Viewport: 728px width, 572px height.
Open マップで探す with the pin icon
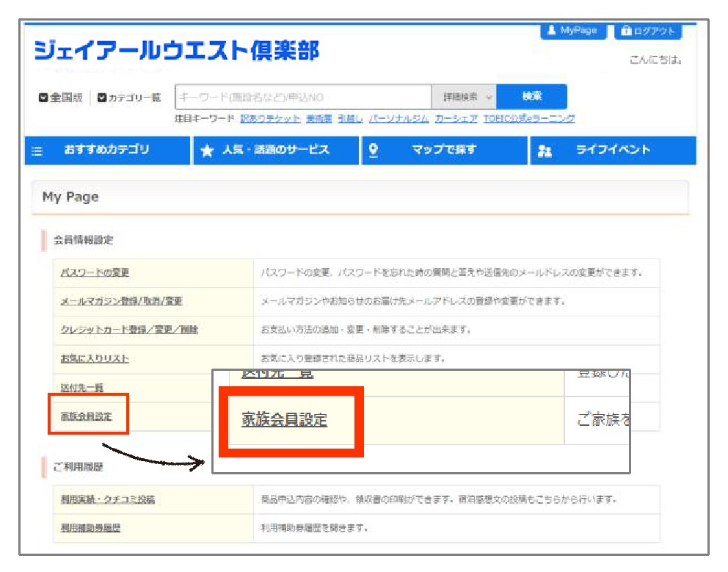tap(444, 150)
